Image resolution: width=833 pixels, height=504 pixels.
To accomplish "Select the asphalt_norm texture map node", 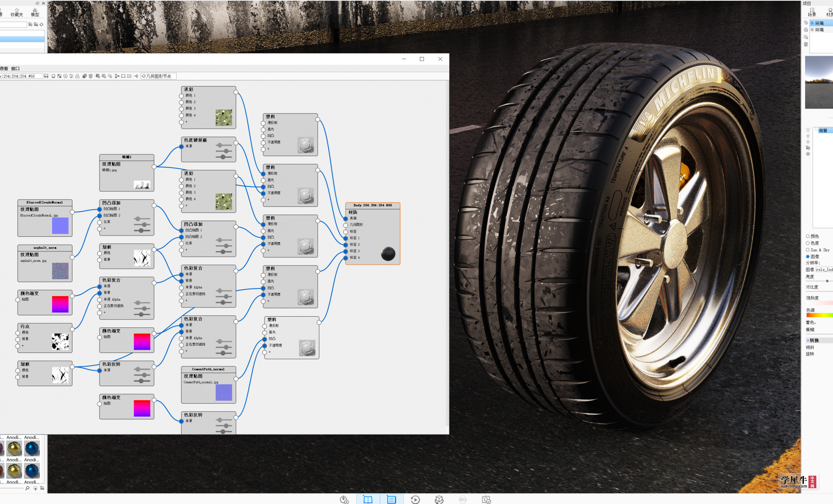I will tap(45, 263).
